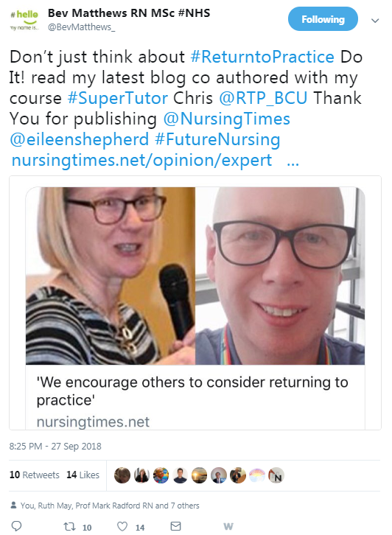Follow the nursingtimes.net/opinion/expert link
Image resolution: width=392 pixels, height=535 pixels.
pos(141,161)
